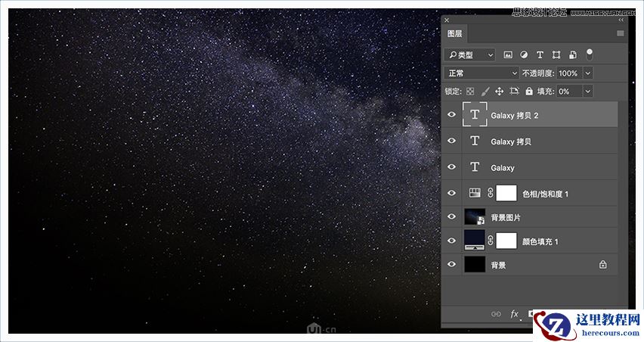The image size is (644, 342).
Task: Click the white mask thumbnail of 颜色填充 1
Action: coord(506,241)
